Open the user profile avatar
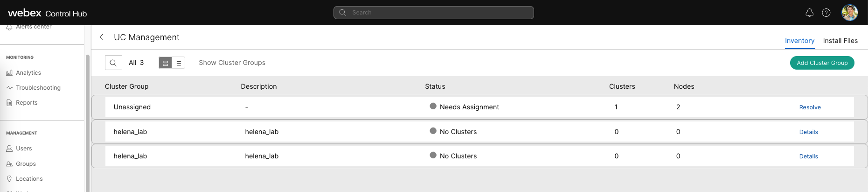This screenshot has width=868, height=192. pyautogui.click(x=849, y=13)
